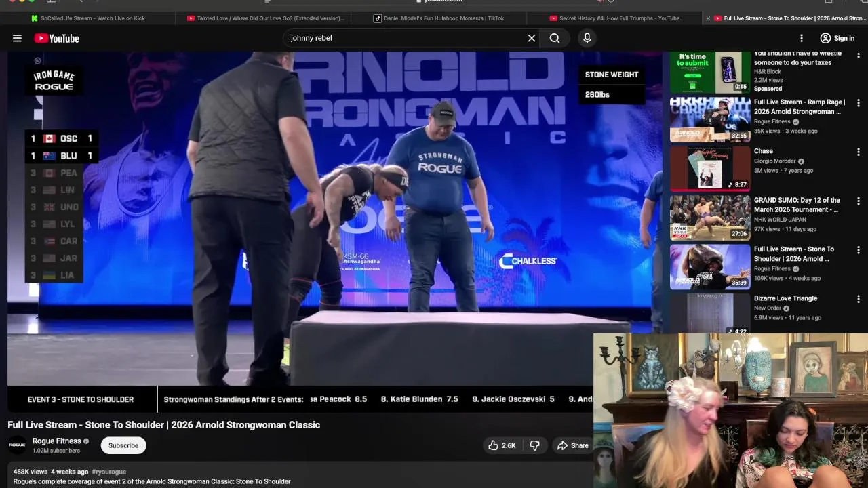Click '458K views 4 weeks ago' description text
The height and width of the screenshot is (488, 868).
(x=51, y=472)
